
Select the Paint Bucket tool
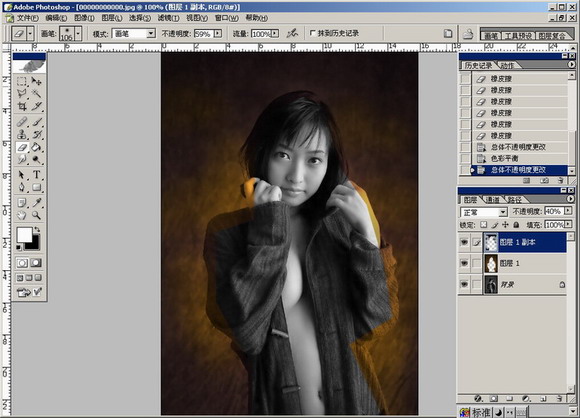(36, 147)
